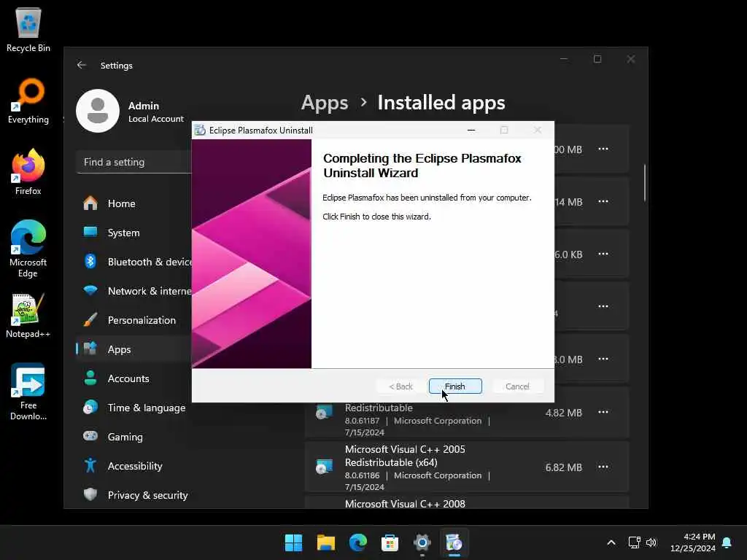Open more options for the 6.82 MB app

[x=603, y=467]
